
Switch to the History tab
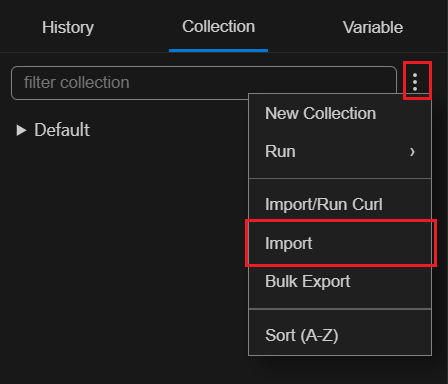(x=68, y=27)
